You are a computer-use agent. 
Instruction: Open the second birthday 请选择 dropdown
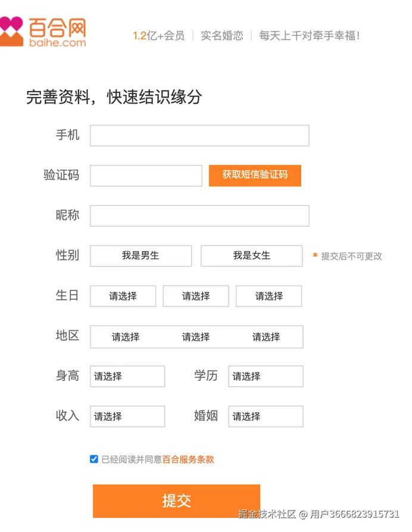(196, 296)
